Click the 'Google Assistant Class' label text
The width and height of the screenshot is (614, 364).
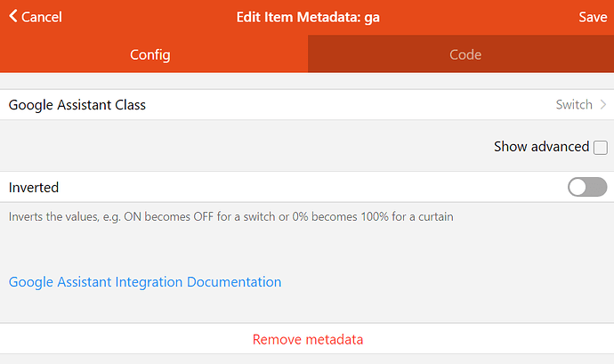[77, 105]
